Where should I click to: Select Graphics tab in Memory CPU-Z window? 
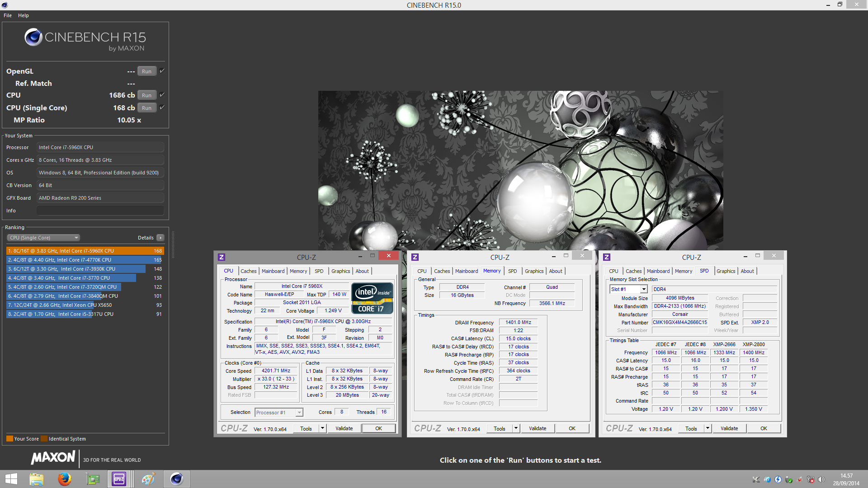click(x=534, y=271)
